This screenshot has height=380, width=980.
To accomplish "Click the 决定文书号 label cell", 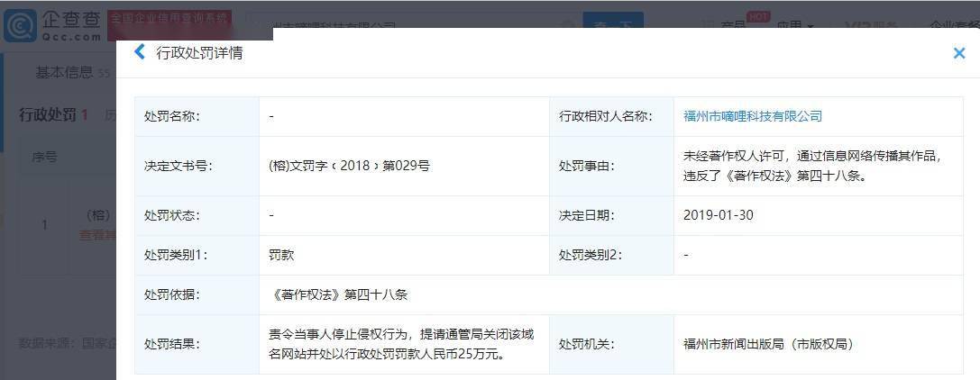I will coord(197,166).
